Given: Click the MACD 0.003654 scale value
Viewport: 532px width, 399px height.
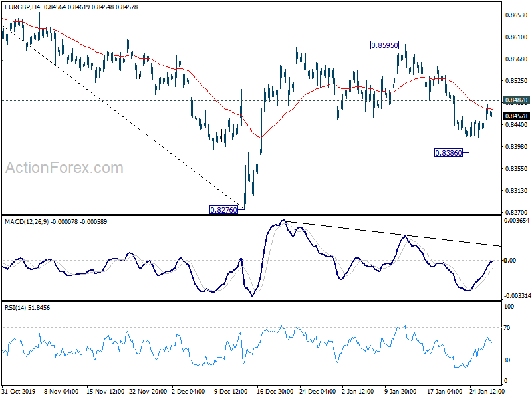Looking at the screenshot, I should (x=517, y=221).
